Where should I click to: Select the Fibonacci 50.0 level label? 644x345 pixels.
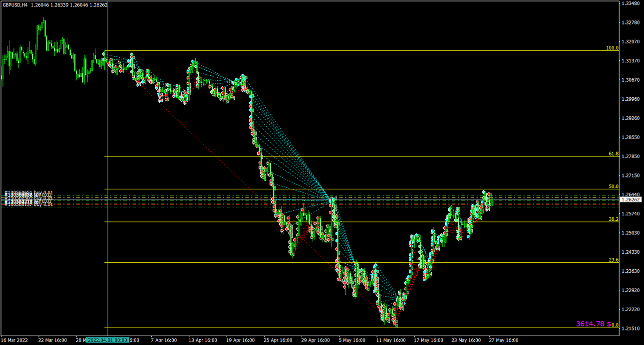614,186
